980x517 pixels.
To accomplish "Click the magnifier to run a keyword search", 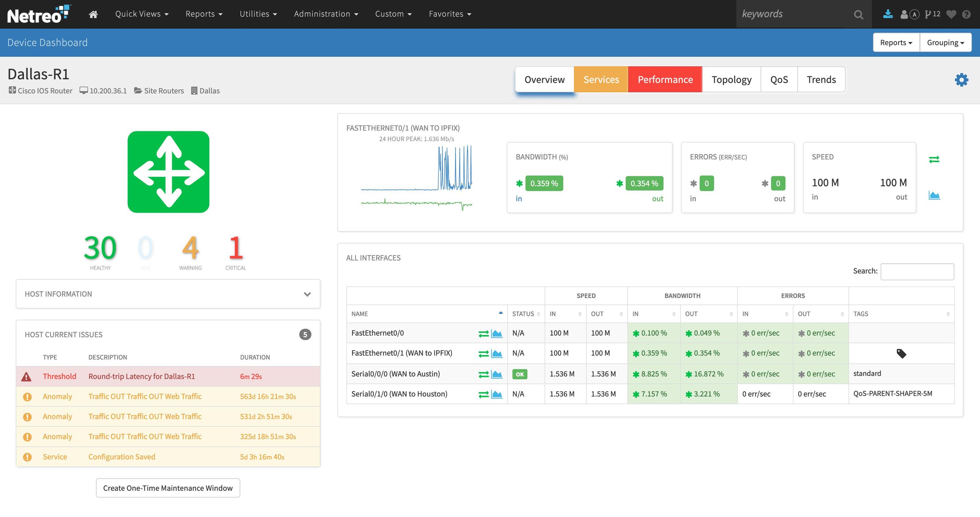I will [858, 14].
